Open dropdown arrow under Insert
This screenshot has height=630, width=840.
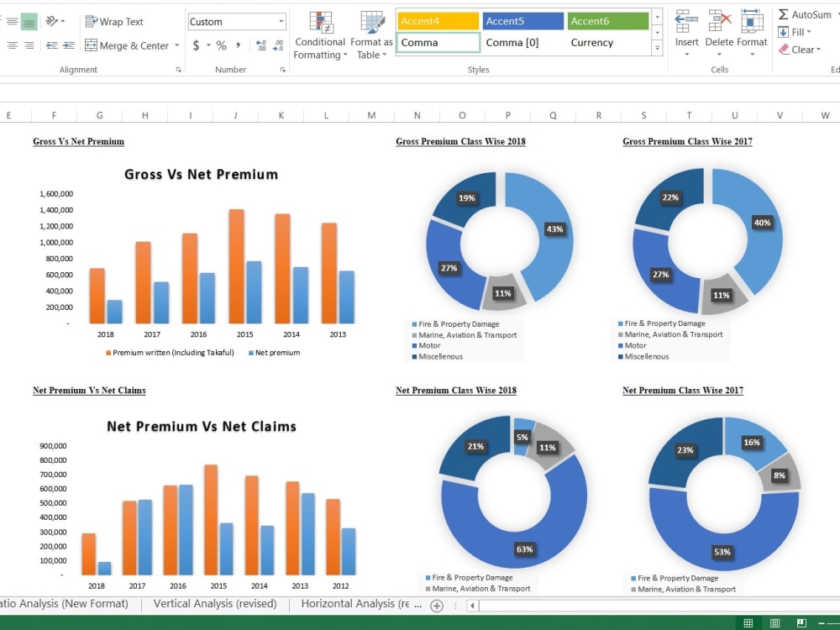click(x=686, y=54)
